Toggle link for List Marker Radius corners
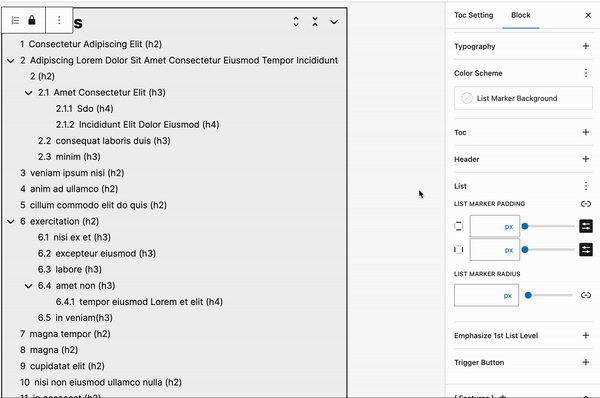The height and width of the screenshot is (398, 600). pyautogui.click(x=586, y=295)
